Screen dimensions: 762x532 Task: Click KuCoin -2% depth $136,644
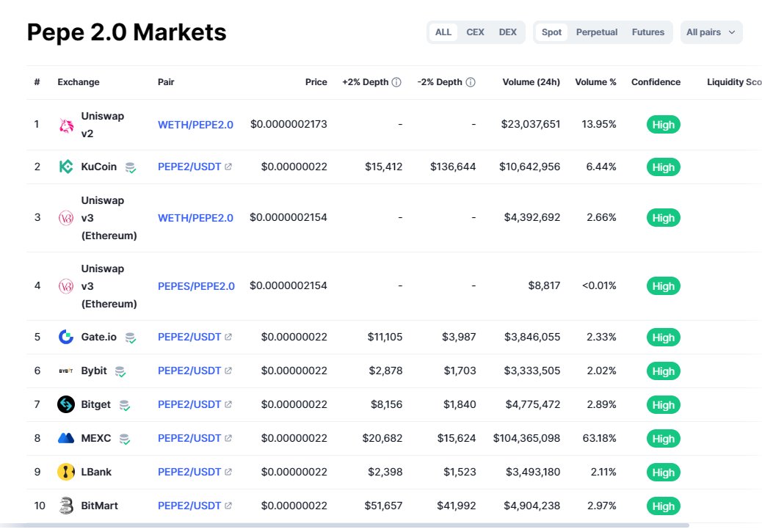pos(453,167)
